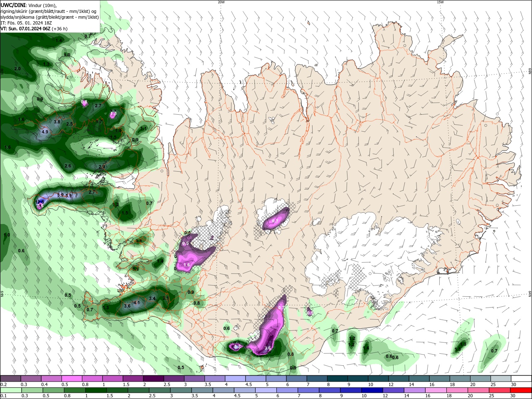This screenshot has width=532, height=399.
Task: Click the slate blue 6 mm snow swatch
Action: tap(297, 379)
